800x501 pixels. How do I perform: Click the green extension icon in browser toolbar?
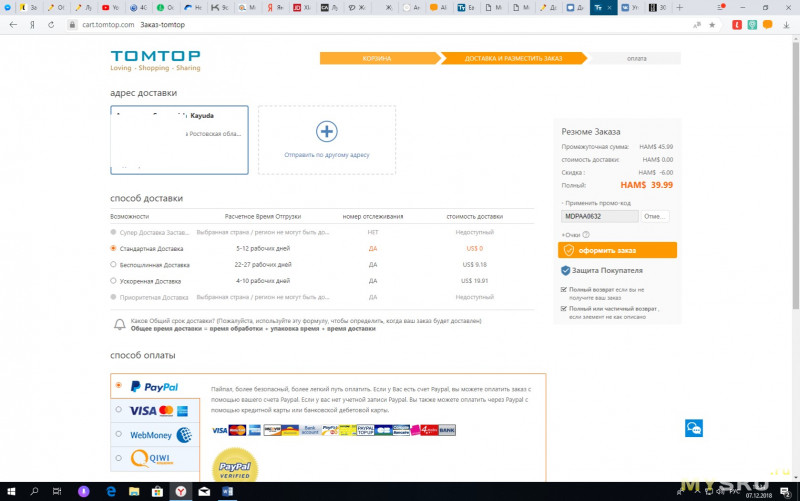click(752, 24)
